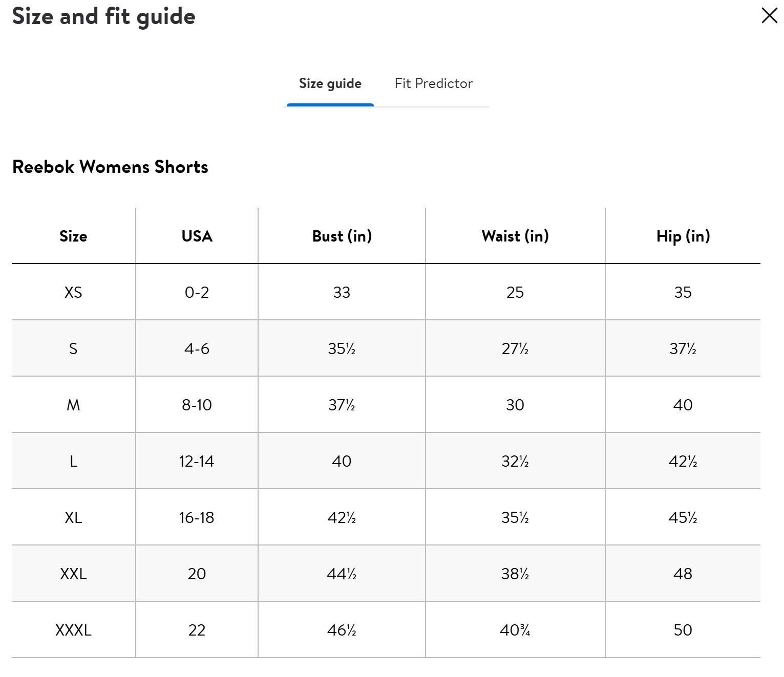Click the 8-10 USA size cell

click(197, 405)
